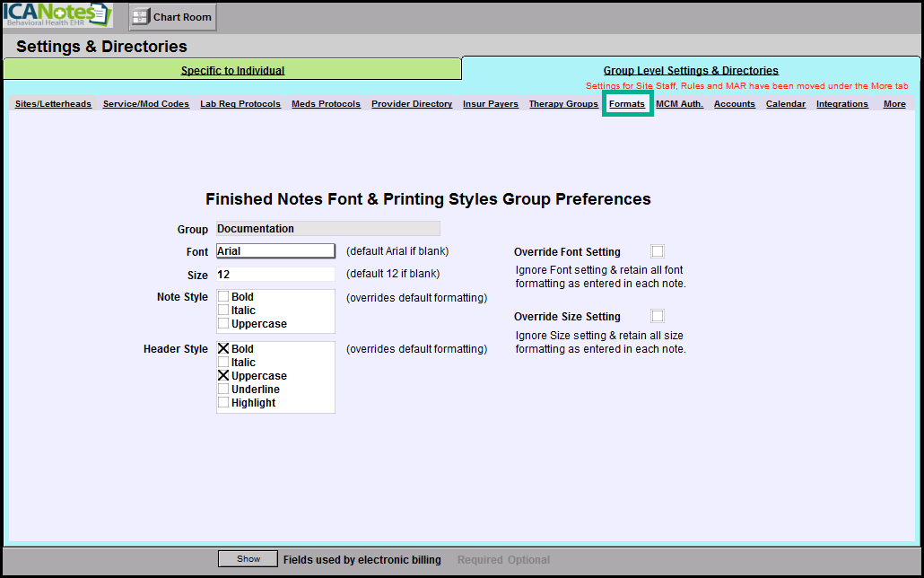924x578 pixels.
Task: Go to Service/Mod Codes tab
Action: point(145,104)
